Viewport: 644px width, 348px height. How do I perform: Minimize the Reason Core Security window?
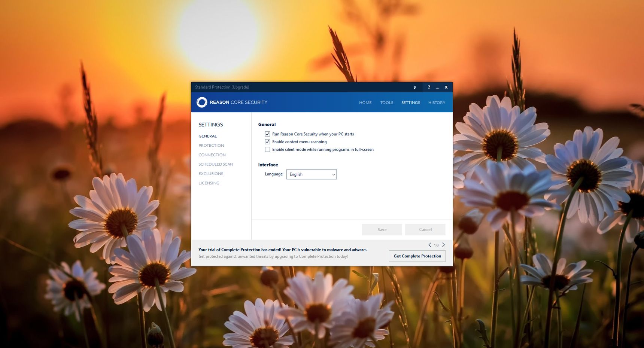[x=437, y=88]
